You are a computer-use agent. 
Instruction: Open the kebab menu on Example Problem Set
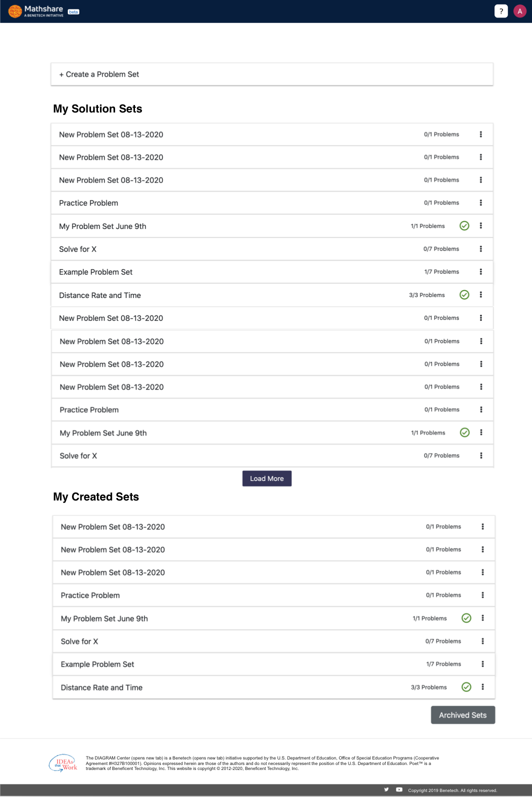(x=480, y=271)
